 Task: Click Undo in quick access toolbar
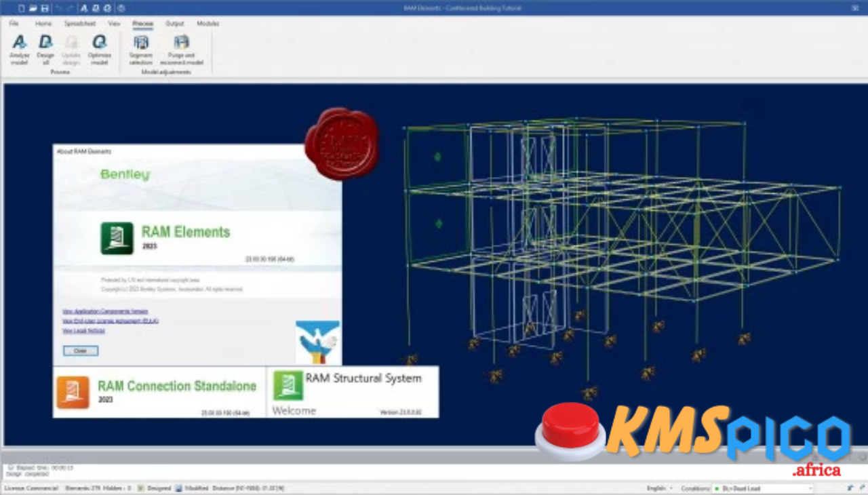pyautogui.click(x=58, y=8)
